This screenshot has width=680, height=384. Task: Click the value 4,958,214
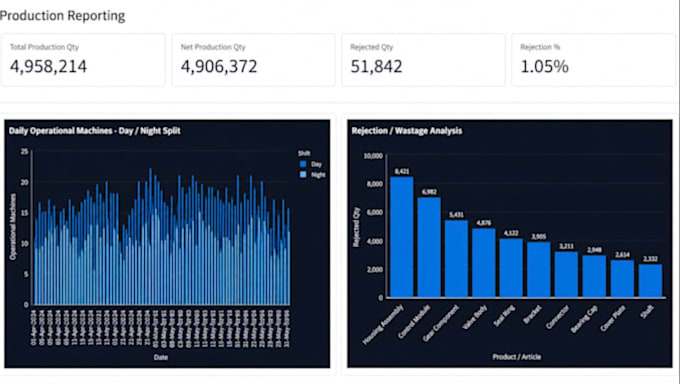coord(48,66)
